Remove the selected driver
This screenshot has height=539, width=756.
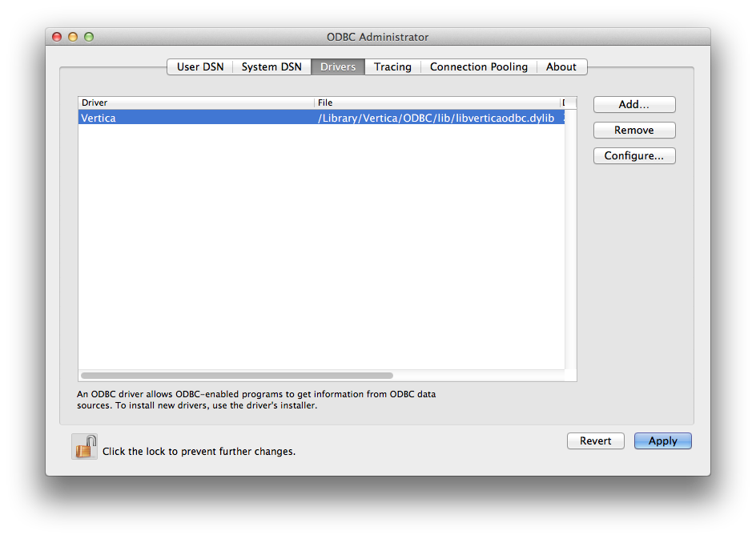click(x=634, y=130)
